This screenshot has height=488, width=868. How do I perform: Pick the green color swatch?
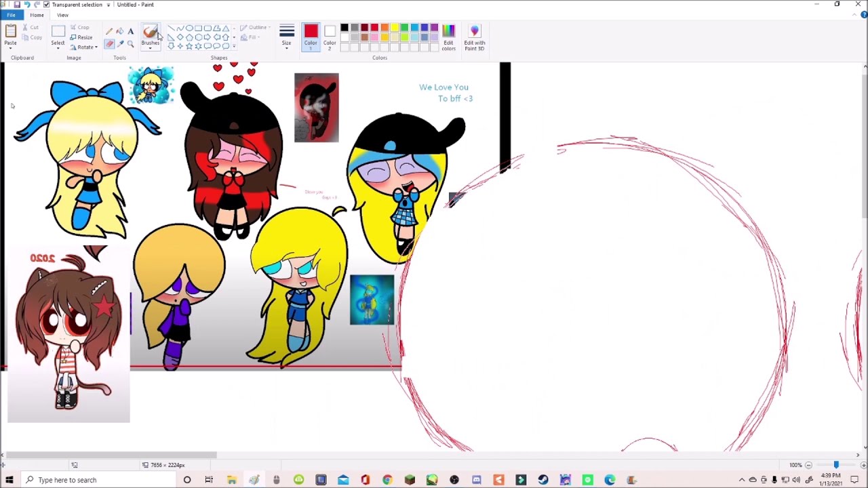tap(404, 28)
